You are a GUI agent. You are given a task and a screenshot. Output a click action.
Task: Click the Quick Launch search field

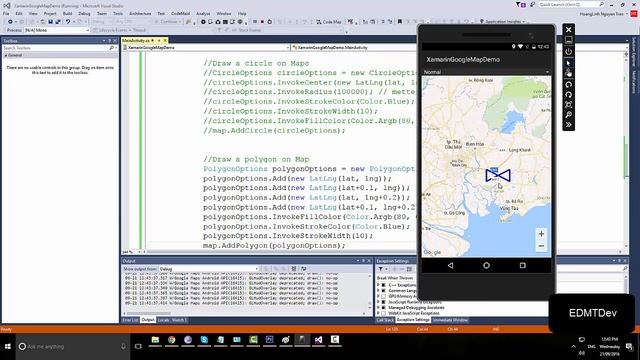click(571, 4)
